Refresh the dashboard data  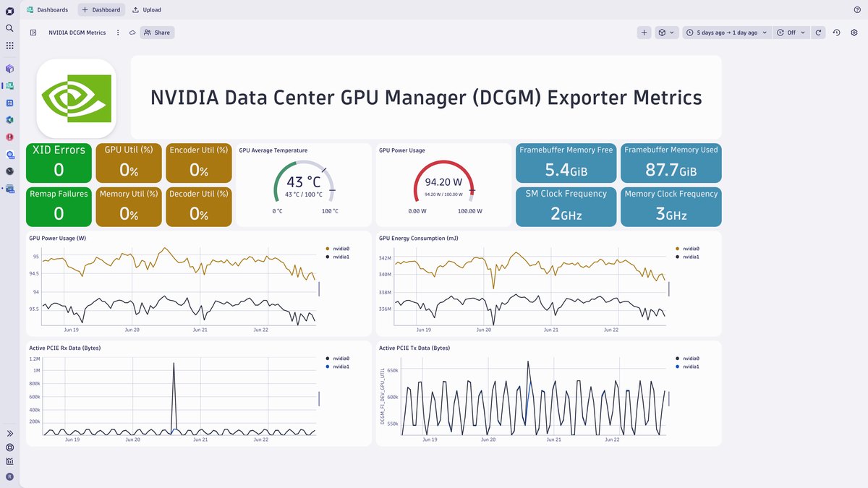[818, 33]
